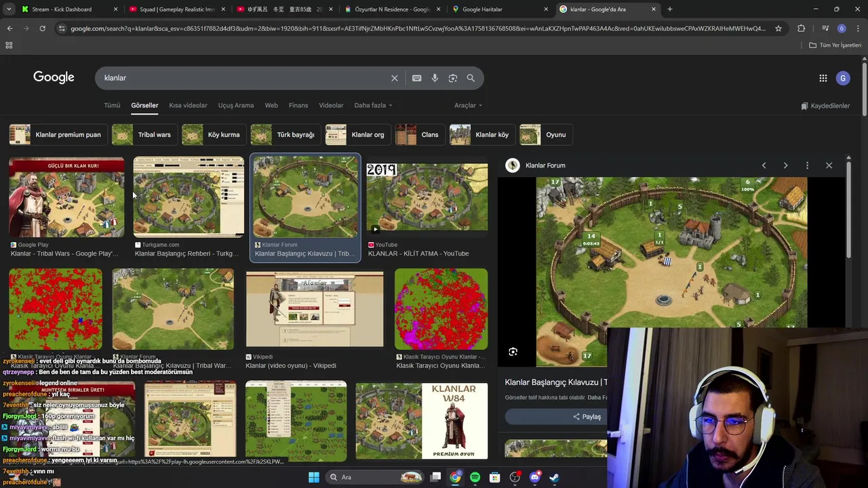This screenshot has height=488, width=868.
Task: Select the Tribal wars filter chip
Action: pos(144,135)
